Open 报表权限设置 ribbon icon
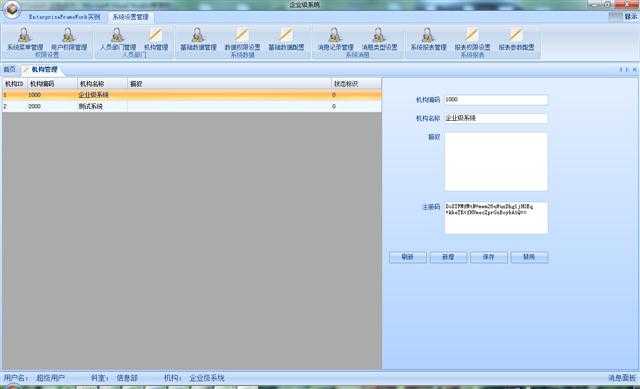The height and width of the screenshot is (389, 640). tap(472, 39)
